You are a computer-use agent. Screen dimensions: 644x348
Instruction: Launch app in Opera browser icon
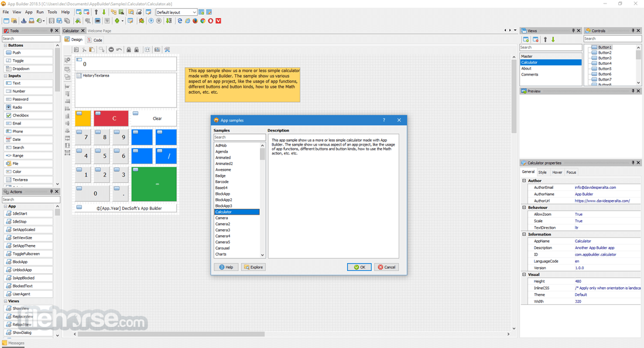[x=211, y=20]
